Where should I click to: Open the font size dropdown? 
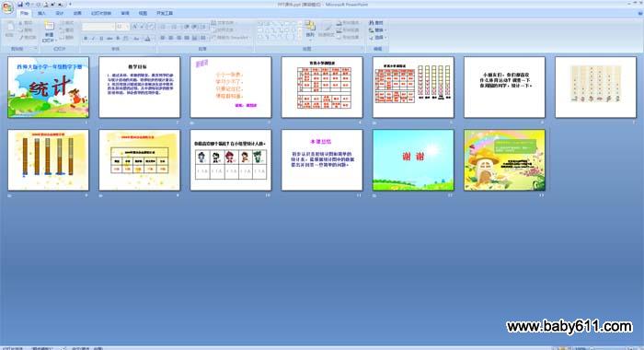click(122, 27)
